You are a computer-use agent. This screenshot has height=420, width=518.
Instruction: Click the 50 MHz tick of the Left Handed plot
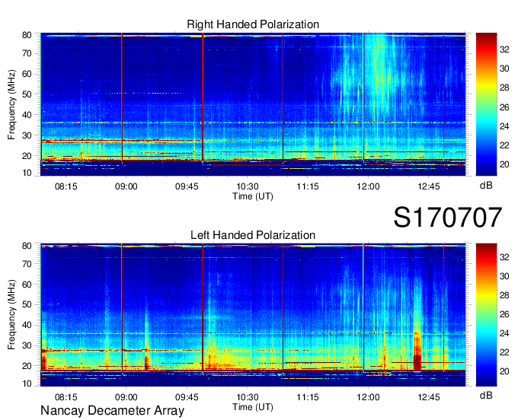(27, 304)
